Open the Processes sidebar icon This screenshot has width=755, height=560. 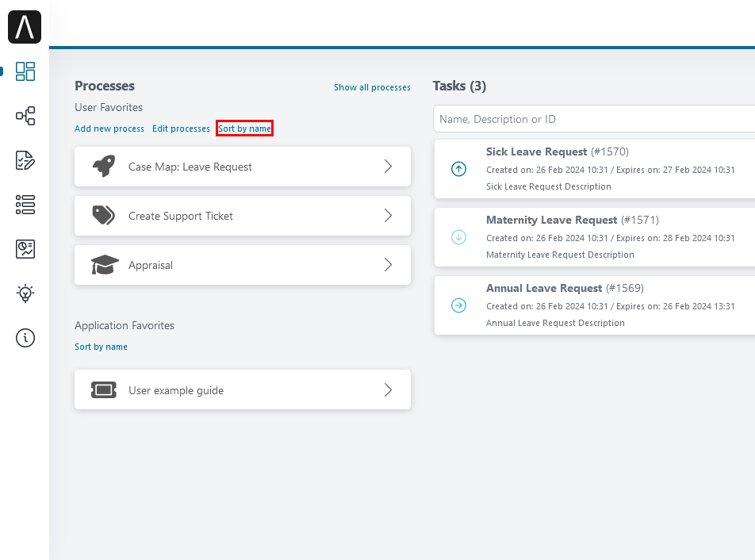(x=25, y=116)
